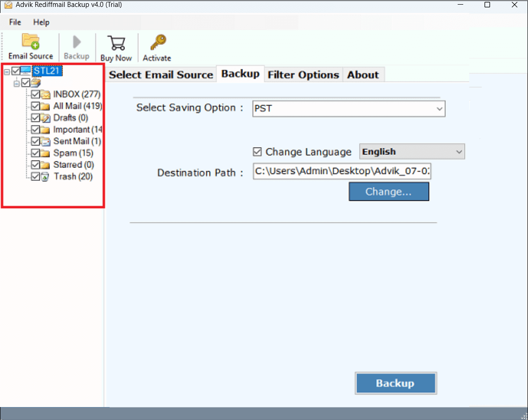Click the Starred folder icon
The width and height of the screenshot is (528, 420).
point(45,165)
